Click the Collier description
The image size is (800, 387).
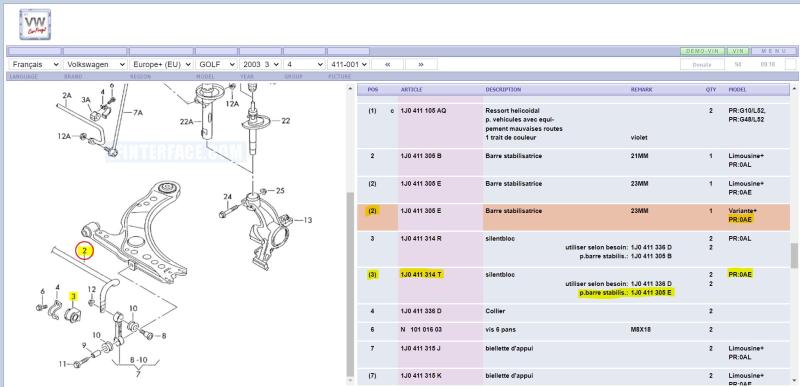point(495,311)
